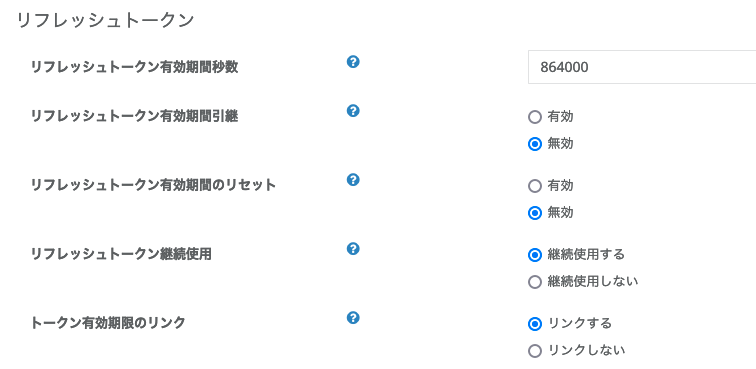Image resolution: width=756 pixels, height=369 pixels.
Task: Click the トークン有効期限のリンク label
Action: 108,323
